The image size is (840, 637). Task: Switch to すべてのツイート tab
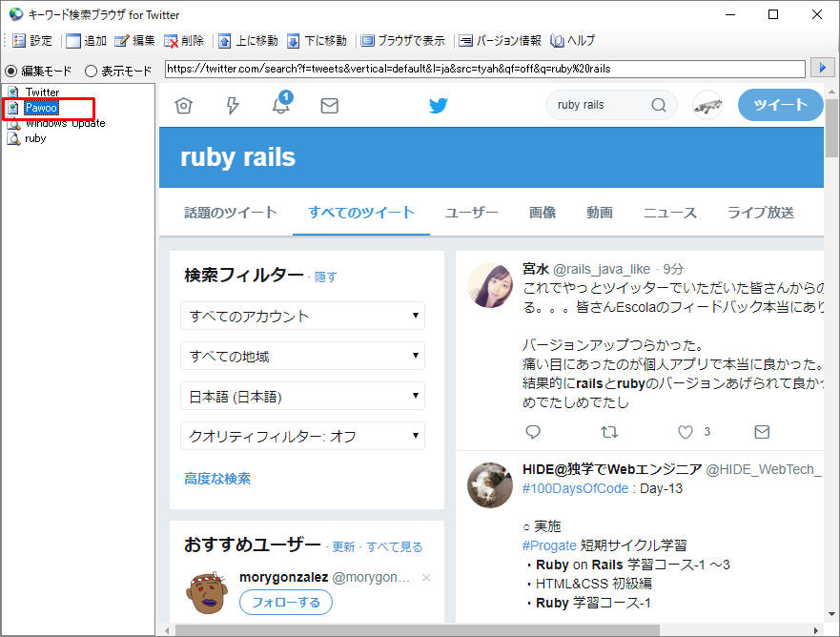pyautogui.click(x=361, y=213)
